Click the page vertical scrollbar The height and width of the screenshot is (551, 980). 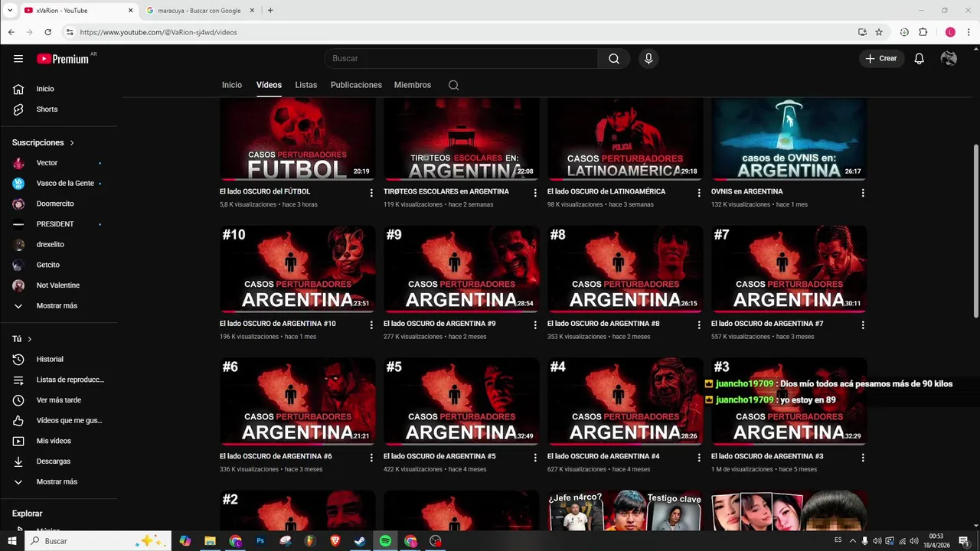(975, 230)
